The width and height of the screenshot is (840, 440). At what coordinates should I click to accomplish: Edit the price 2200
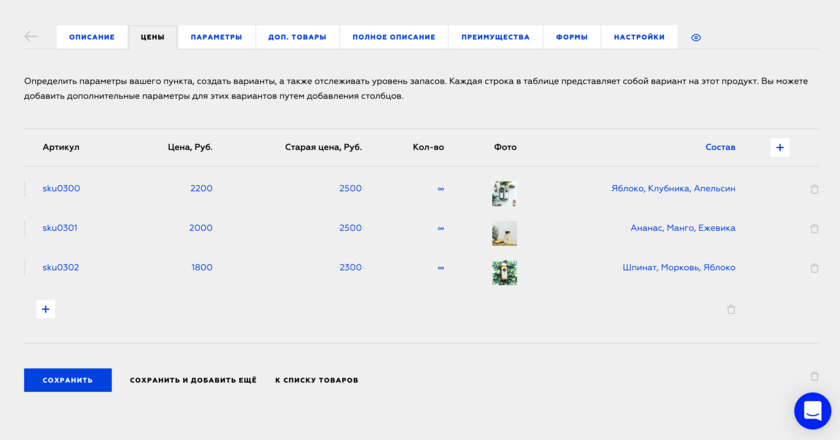(201, 188)
